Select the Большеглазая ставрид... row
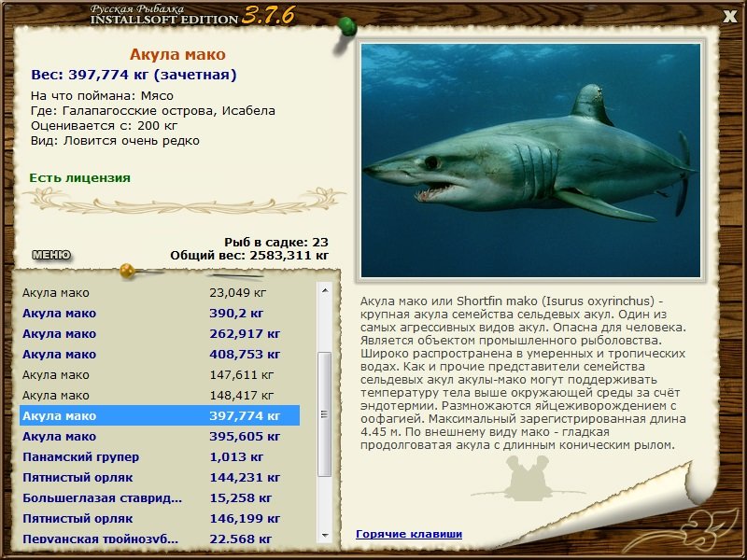Image resolution: width=747 pixels, height=560 pixels. pyautogui.click(x=160, y=497)
